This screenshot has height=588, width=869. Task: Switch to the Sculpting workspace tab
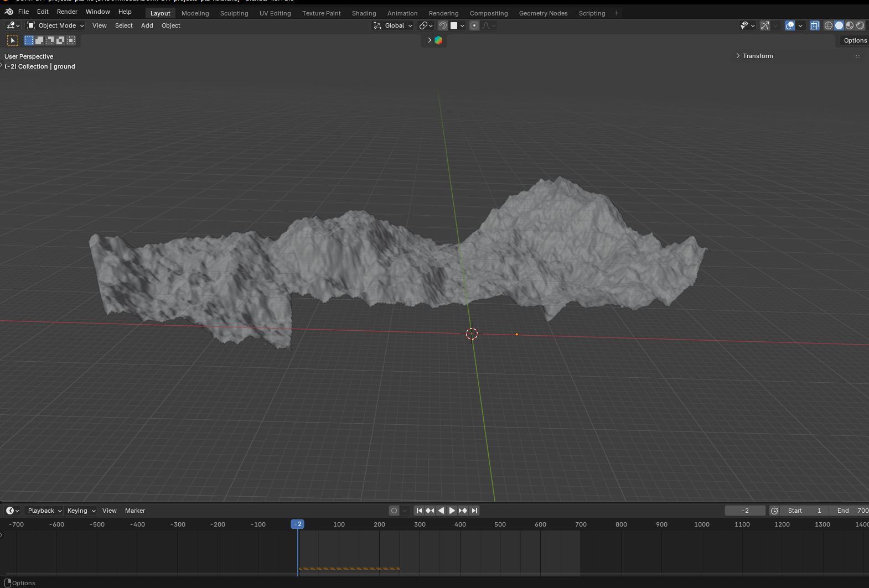point(234,13)
